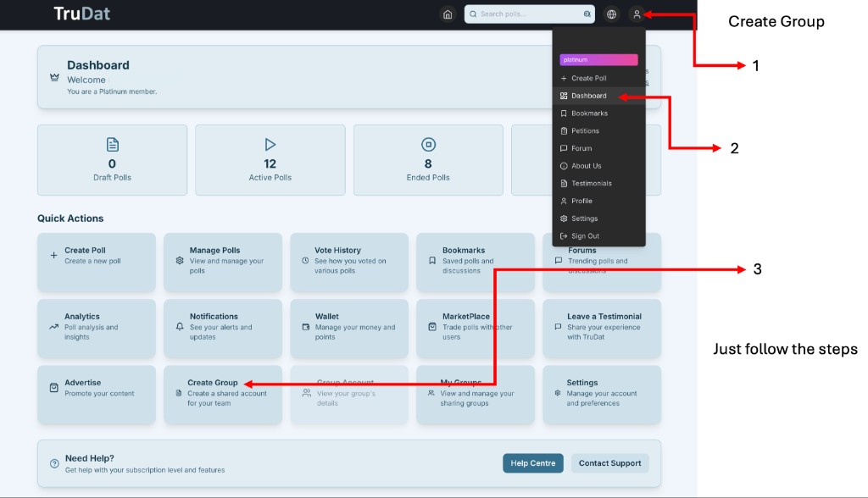Image resolution: width=868 pixels, height=498 pixels.
Task: Click the 'Quick Actions' heading text
Action: coord(70,218)
